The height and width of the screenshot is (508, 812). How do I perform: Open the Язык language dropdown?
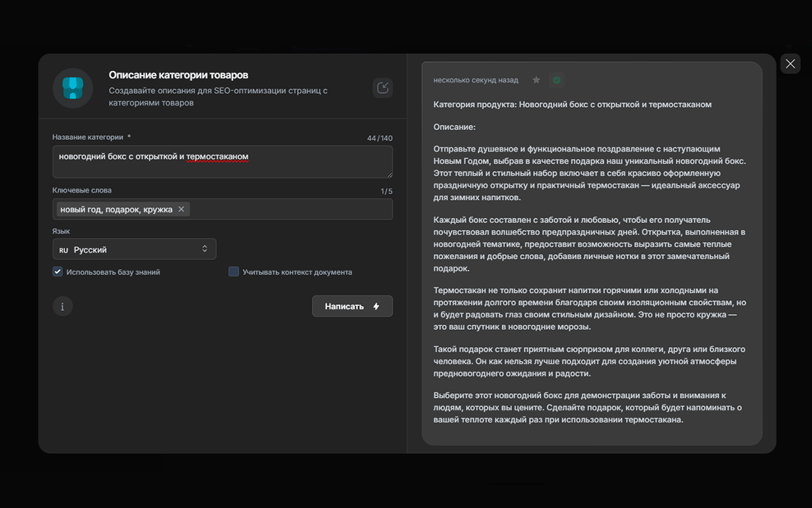point(134,249)
